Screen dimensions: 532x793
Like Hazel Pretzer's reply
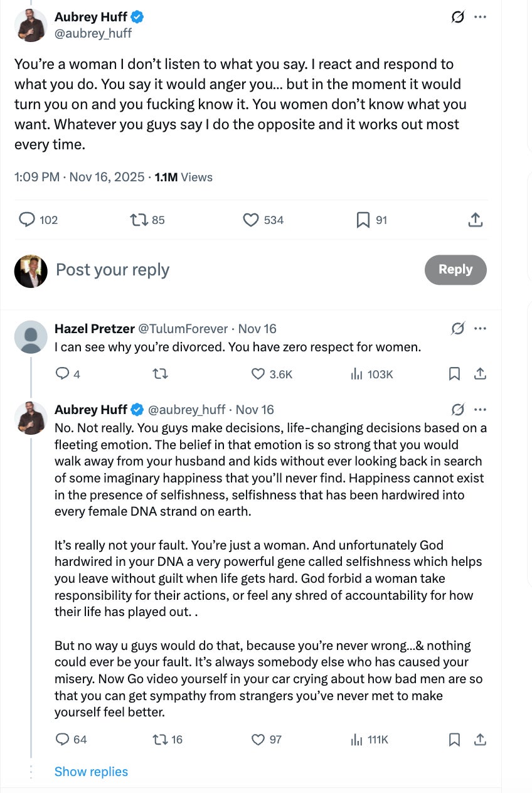258,374
